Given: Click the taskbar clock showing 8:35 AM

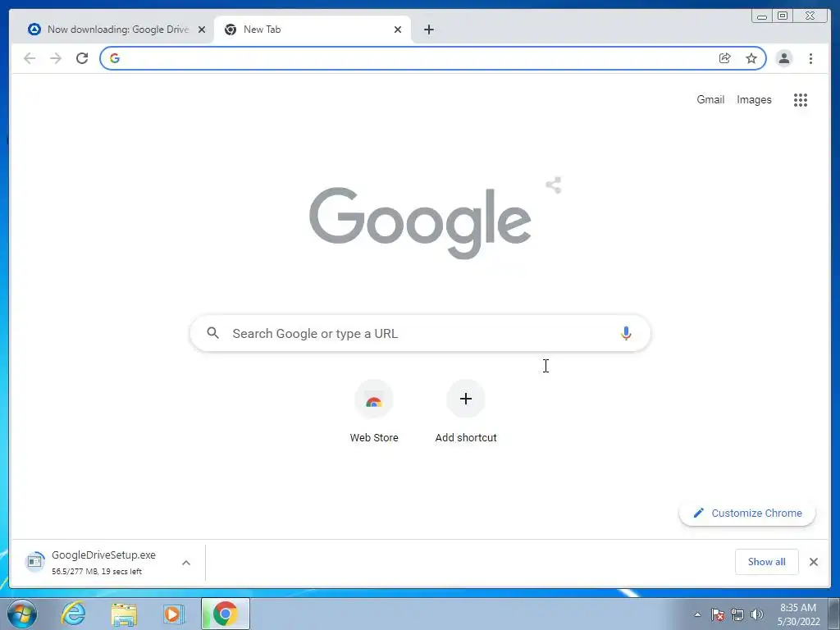Looking at the screenshot, I should pyautogui.click(x=798, y=614).
